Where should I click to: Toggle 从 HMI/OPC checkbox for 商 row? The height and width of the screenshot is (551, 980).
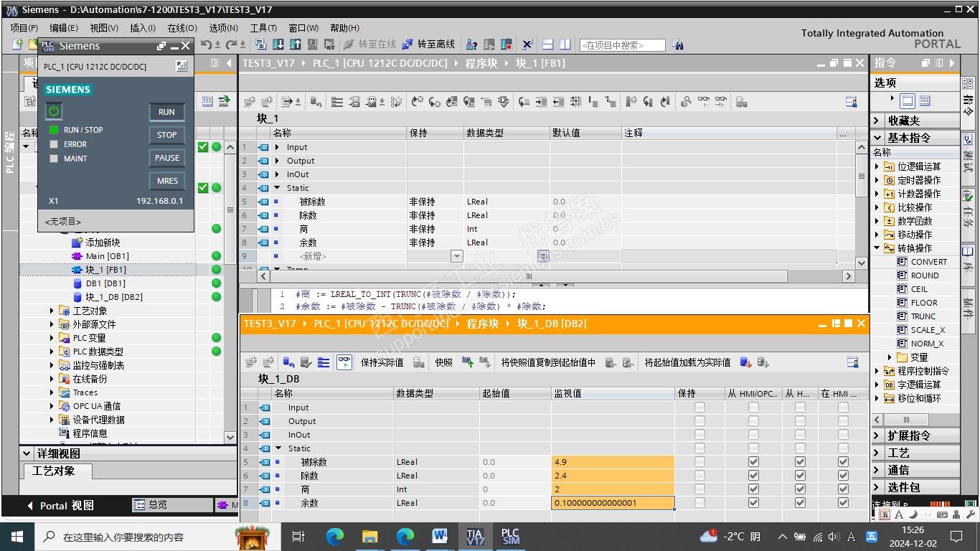tap(753, 489)
